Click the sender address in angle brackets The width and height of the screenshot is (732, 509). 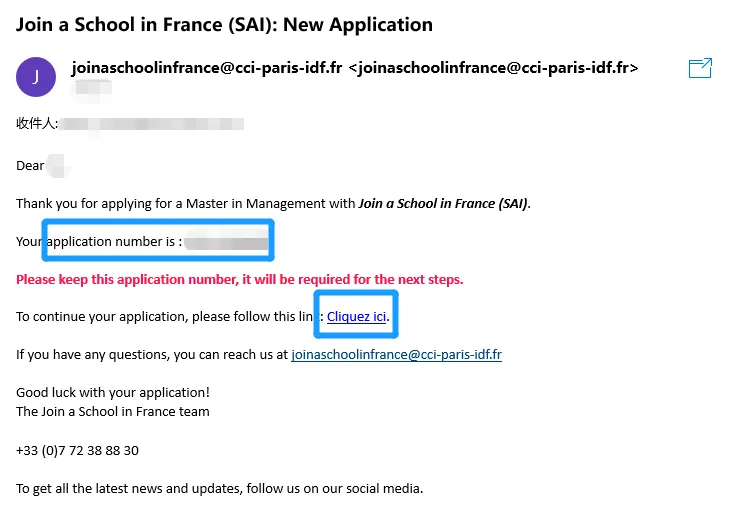point(492,68)
